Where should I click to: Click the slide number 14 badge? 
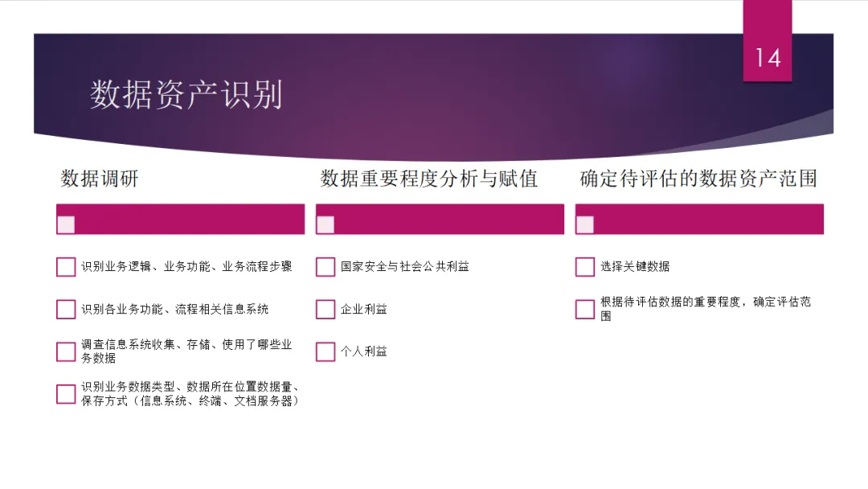(x=768, y=41)
